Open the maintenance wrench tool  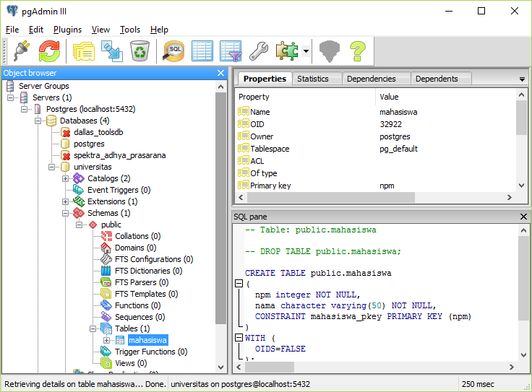259,51
